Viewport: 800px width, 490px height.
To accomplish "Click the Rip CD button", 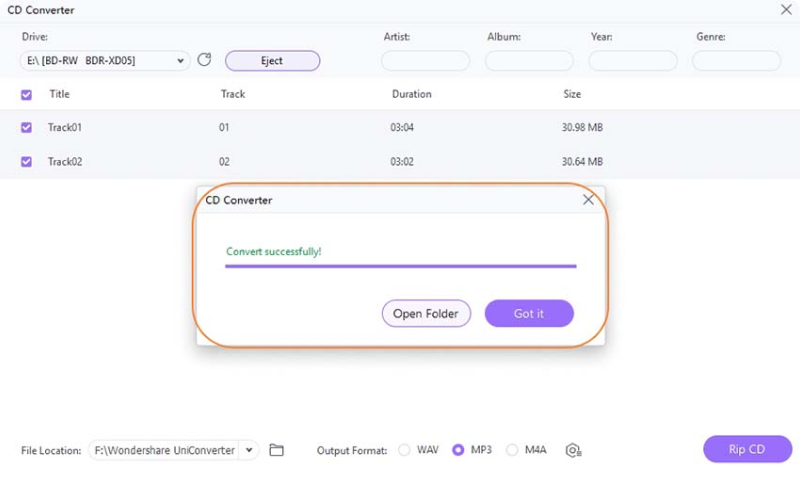I will pos(747,449).
